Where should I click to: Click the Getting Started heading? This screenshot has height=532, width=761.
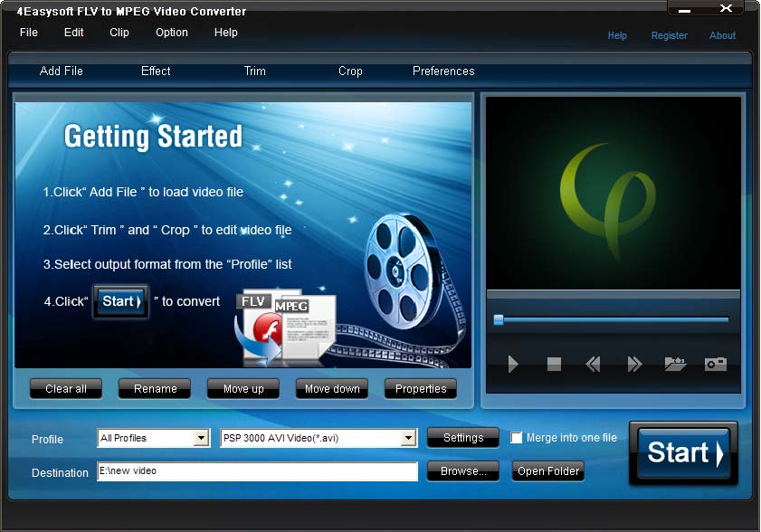(153, 136)
